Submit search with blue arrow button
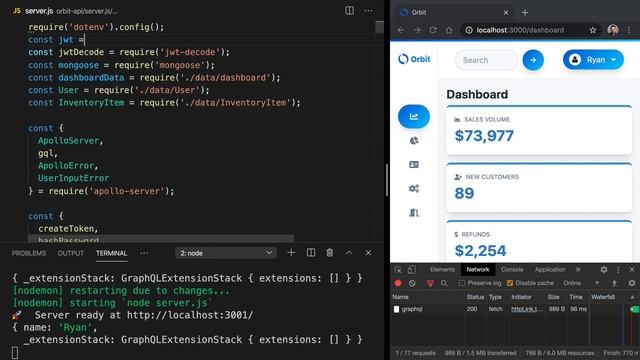The height and width of the screenshot is (360, 640). point(533,60)
